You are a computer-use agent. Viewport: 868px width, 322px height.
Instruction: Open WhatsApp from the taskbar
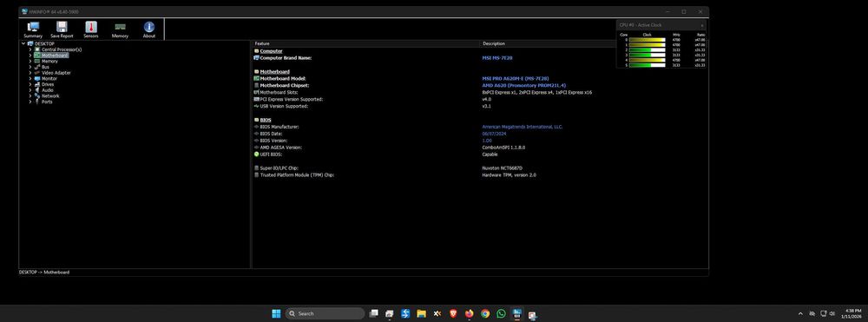(x=502, y=313)
